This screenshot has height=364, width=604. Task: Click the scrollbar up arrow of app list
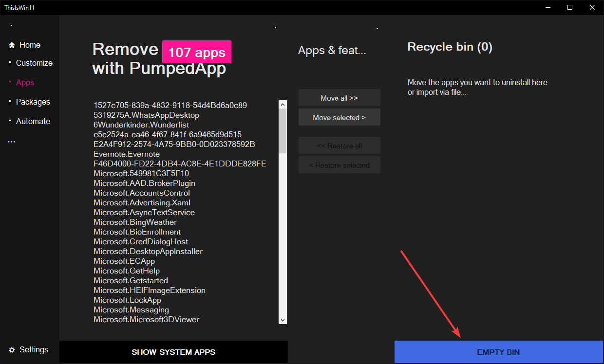283,104
